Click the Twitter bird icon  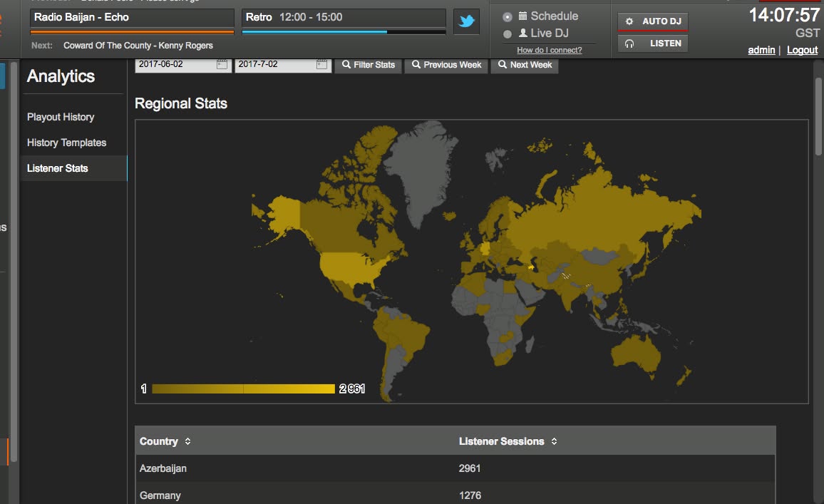466,21
